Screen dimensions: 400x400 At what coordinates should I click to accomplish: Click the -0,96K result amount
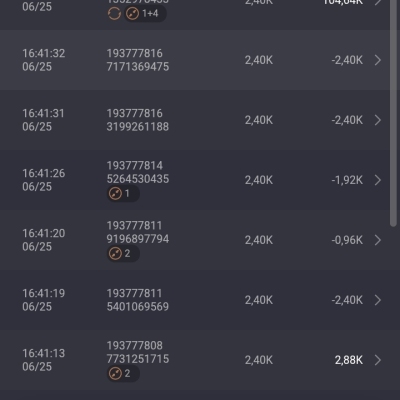pos(347,240)
